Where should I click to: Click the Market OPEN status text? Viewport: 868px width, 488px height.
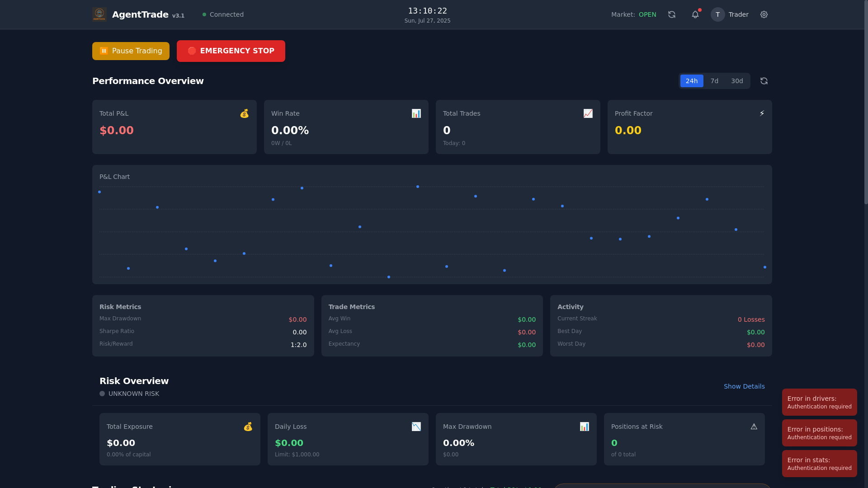[647, 14]
